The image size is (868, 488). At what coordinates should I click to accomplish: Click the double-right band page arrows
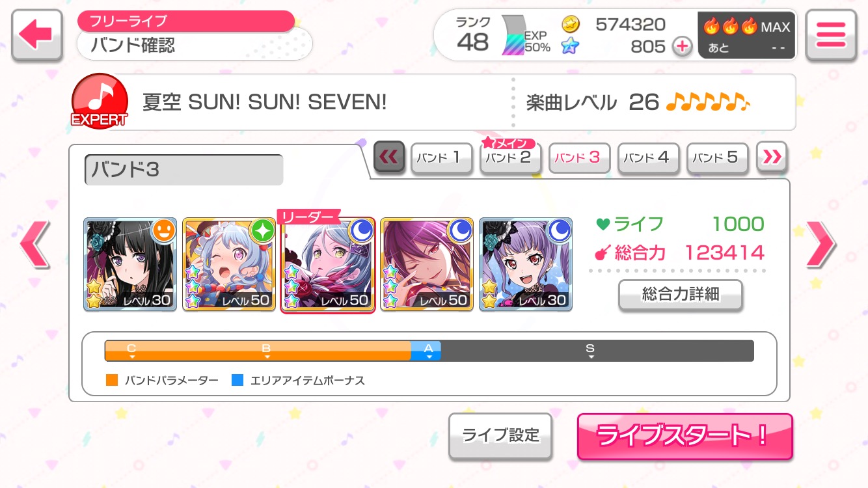click(x=772, y=157)
